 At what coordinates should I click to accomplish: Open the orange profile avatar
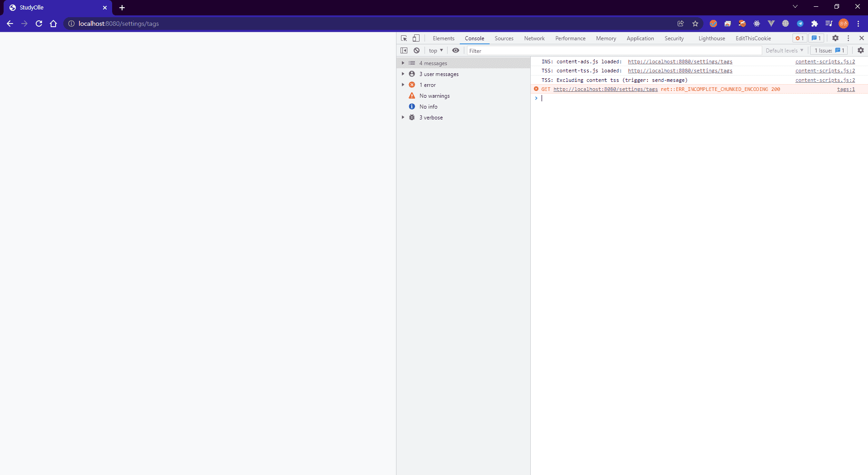[844, 24]
